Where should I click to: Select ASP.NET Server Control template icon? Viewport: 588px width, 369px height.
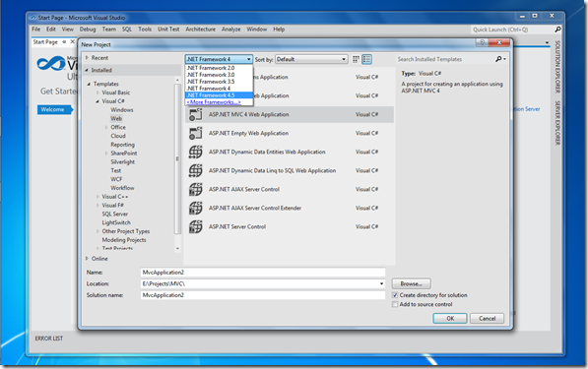195,226
